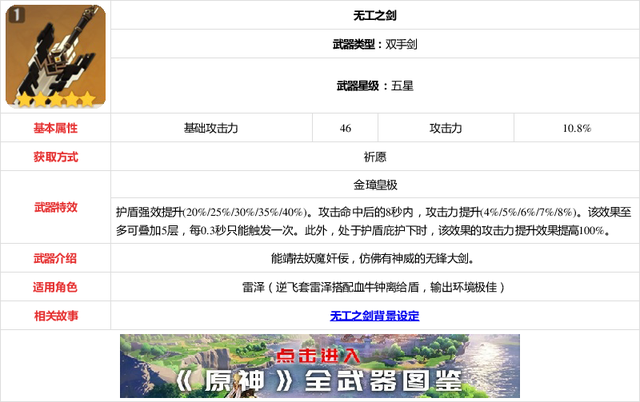The width and height of the screenshot is (640, 402).
Task: Click the 适用角色 label
Action: click(56, 287)
